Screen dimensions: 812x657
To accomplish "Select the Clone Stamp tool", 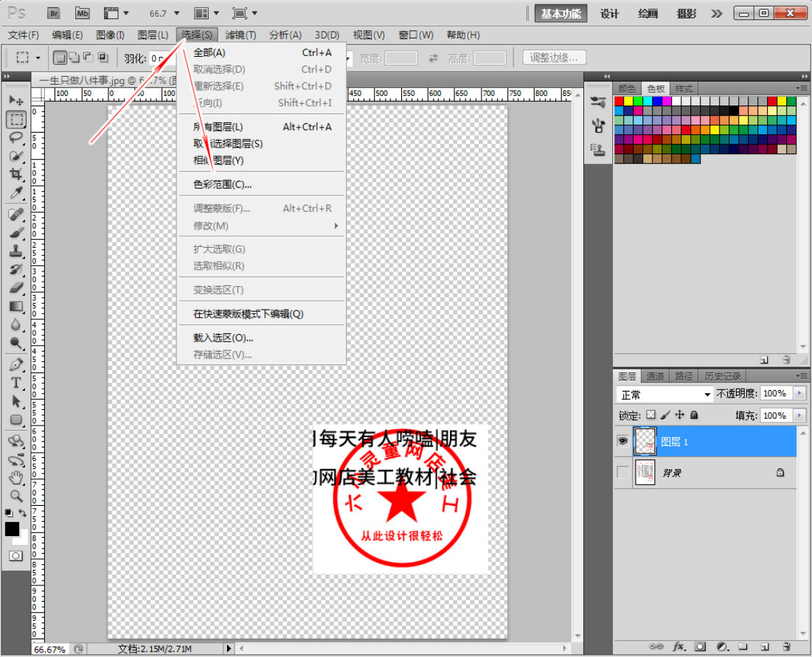I will point(16,251).
